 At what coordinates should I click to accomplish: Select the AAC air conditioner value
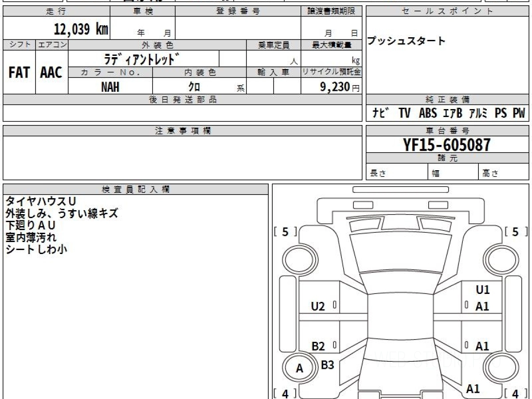[51, 73]
